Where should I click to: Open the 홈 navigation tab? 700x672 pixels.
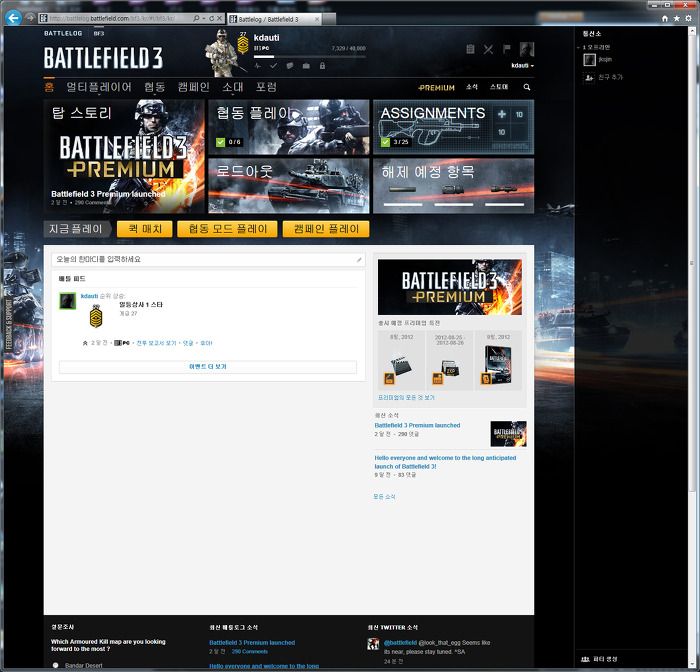[x=50, y=87]
